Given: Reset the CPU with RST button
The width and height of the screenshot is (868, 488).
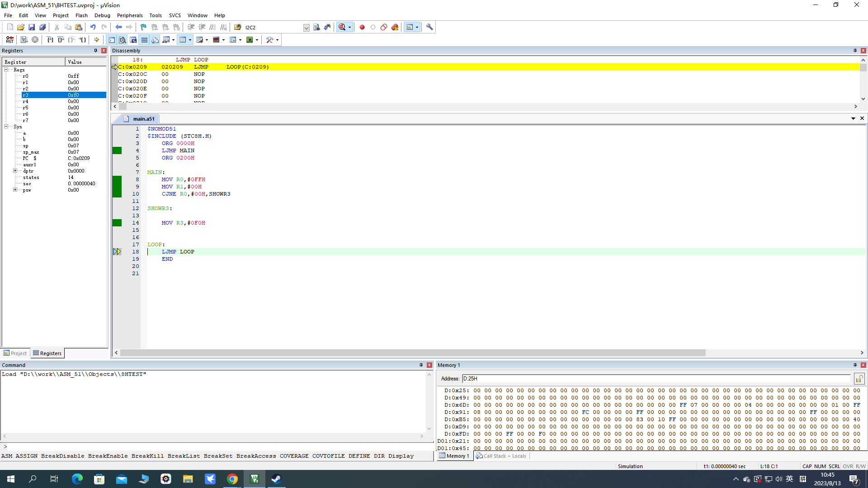Looking at the screenshot, I should [x=9, y=40].
